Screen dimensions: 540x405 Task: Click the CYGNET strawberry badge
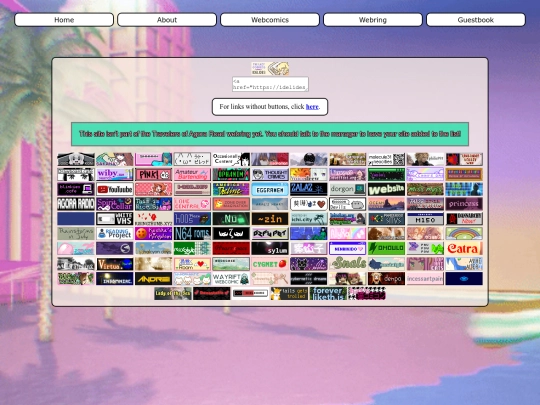(x=270, y=264)
